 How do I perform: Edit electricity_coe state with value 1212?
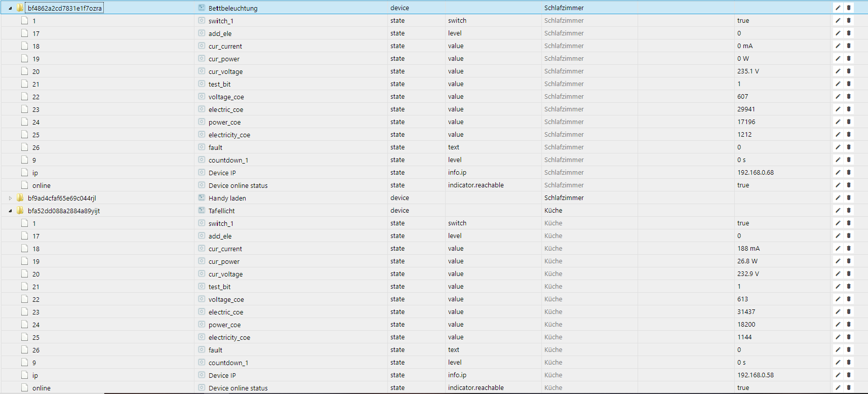click(x=838, y=135)
